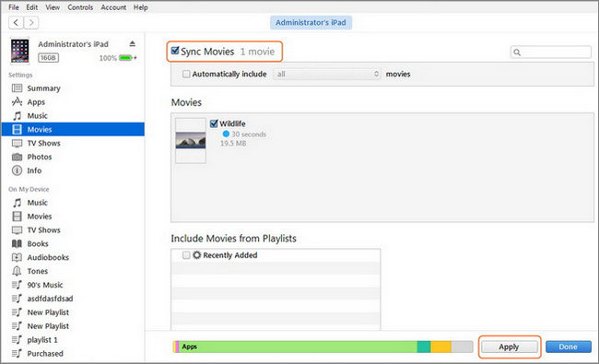Click the Audiobooks icon
Screen dimensions: 599x364
pyautogui.click(x=17, y=257)
